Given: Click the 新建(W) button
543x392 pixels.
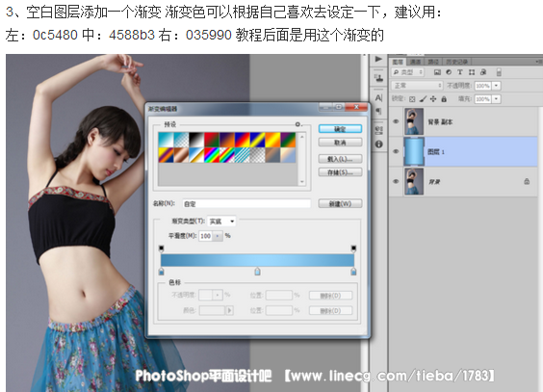Looking at the screenshot, I should pyautogui.click(x=340, y=203).
